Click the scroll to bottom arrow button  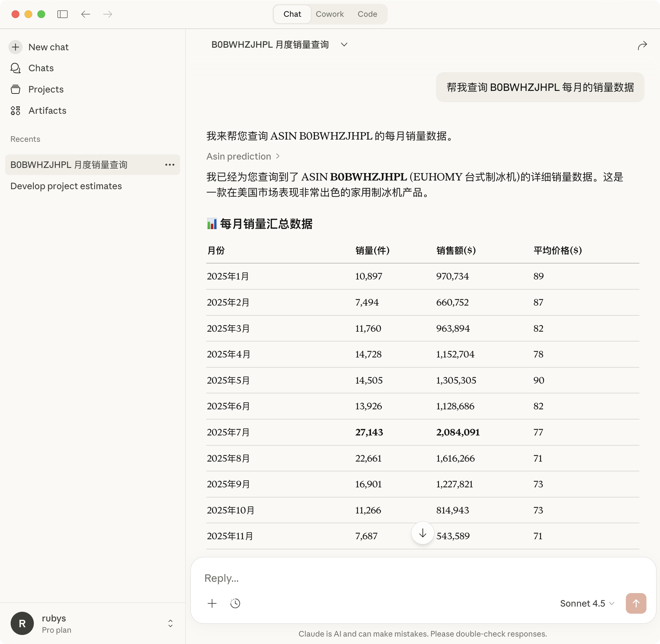coord(422,533)
